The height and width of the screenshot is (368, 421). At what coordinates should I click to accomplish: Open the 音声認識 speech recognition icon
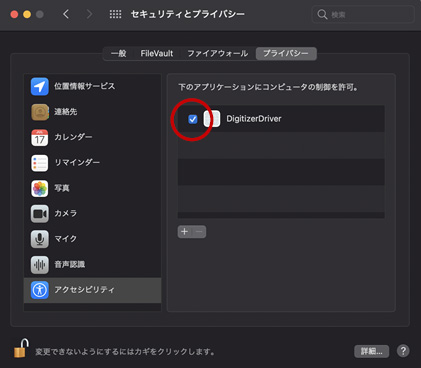point(40,265)
